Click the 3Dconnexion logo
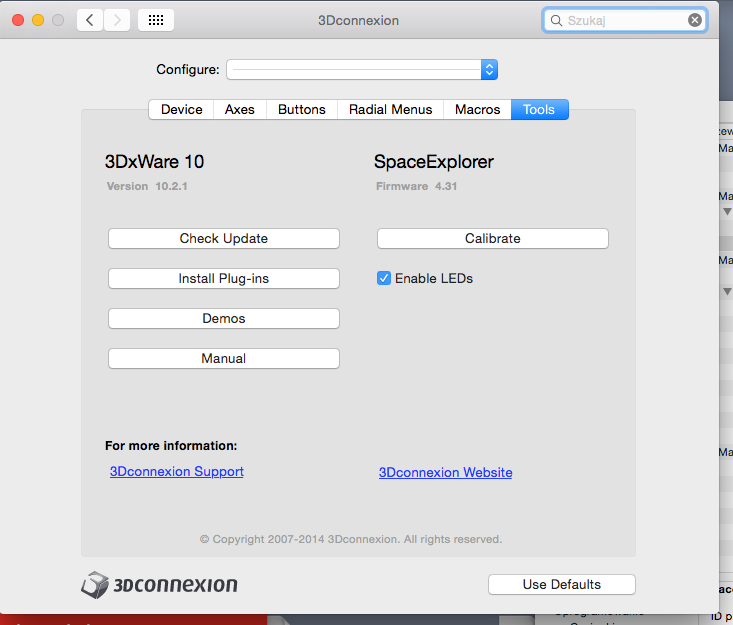 point(159,584)
